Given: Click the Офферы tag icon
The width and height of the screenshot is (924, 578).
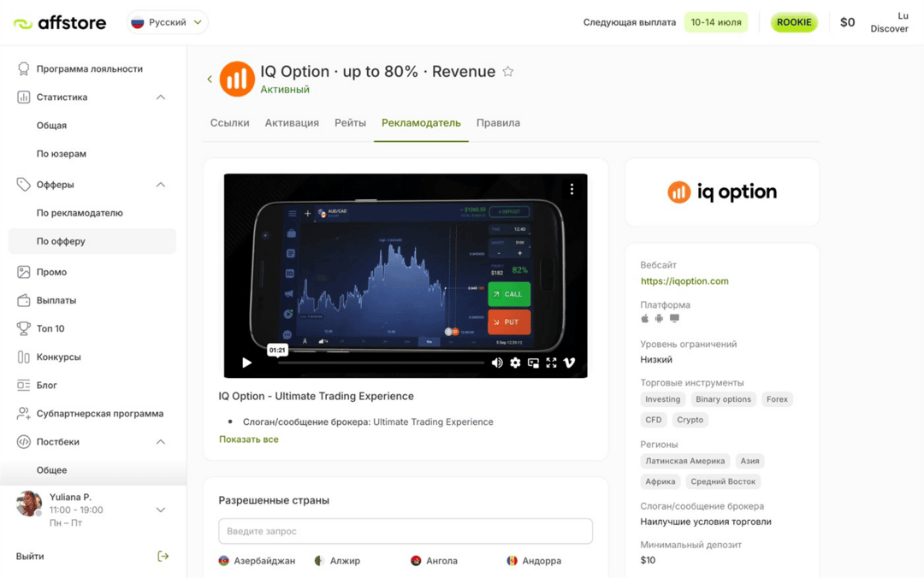Looking at the screenshot, I should (x=24, y=185).
